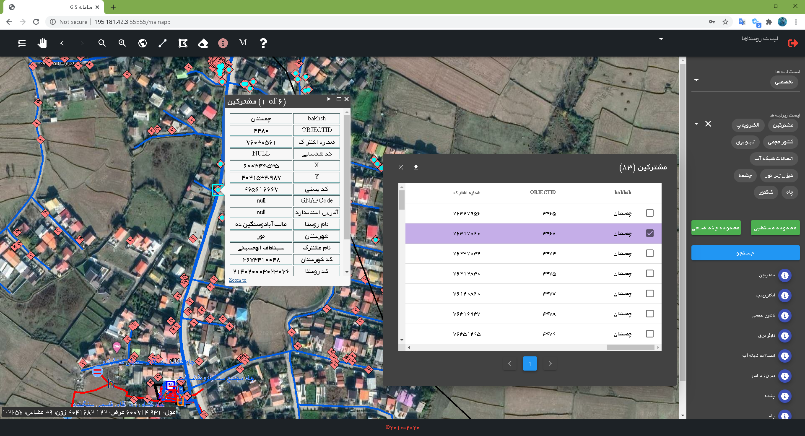Image resolution: width=805 pixels, height=436 pixels.
Task: Check the last visible row checkbox in the table
Action: (649, 334)
